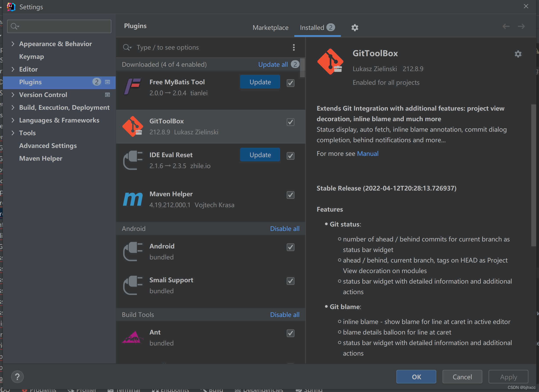
Task: Click the project-level icon next to Plugins
Action: 107,82
